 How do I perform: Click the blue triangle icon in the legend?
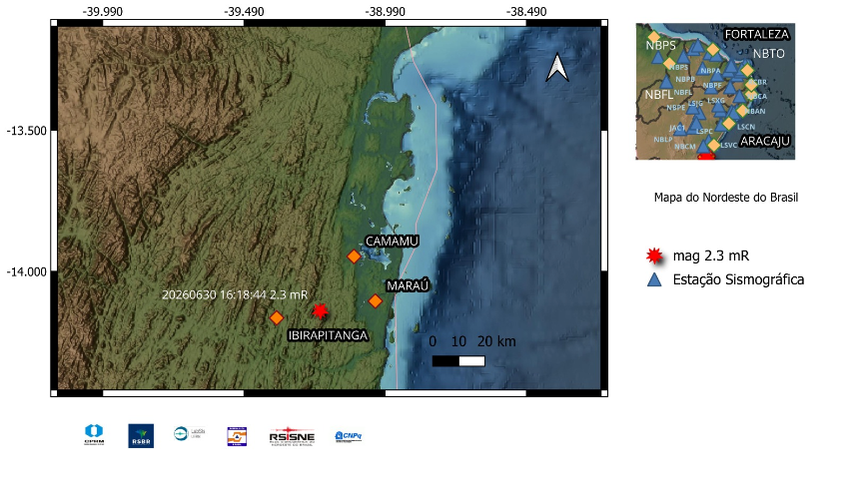pos(654,279)
